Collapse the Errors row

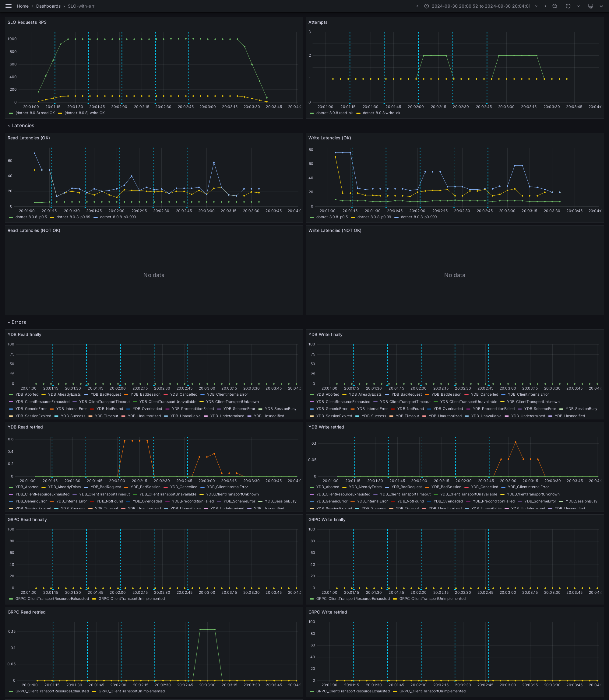17,322
